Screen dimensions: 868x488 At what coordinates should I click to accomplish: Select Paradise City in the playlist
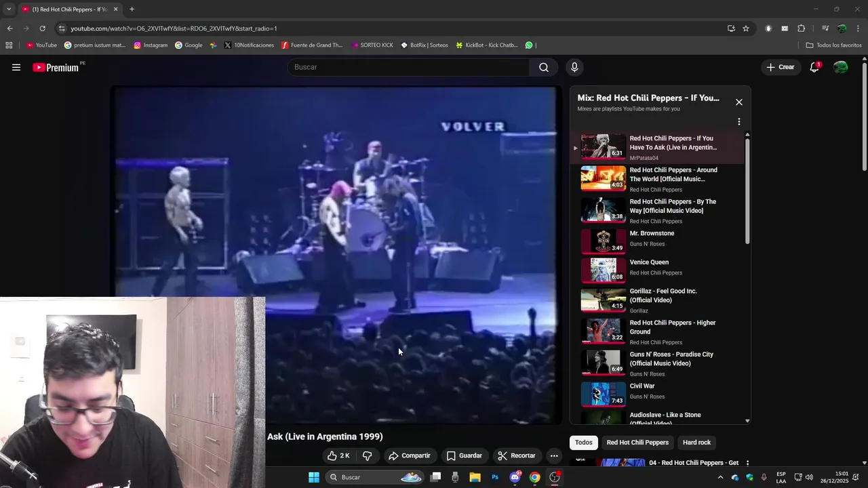pos(658,364)
